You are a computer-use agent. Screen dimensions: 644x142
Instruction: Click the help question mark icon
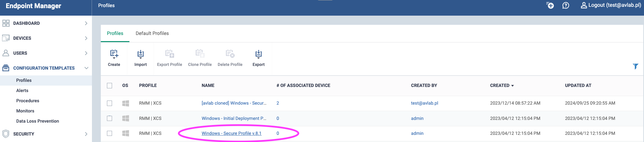point(566,5)
